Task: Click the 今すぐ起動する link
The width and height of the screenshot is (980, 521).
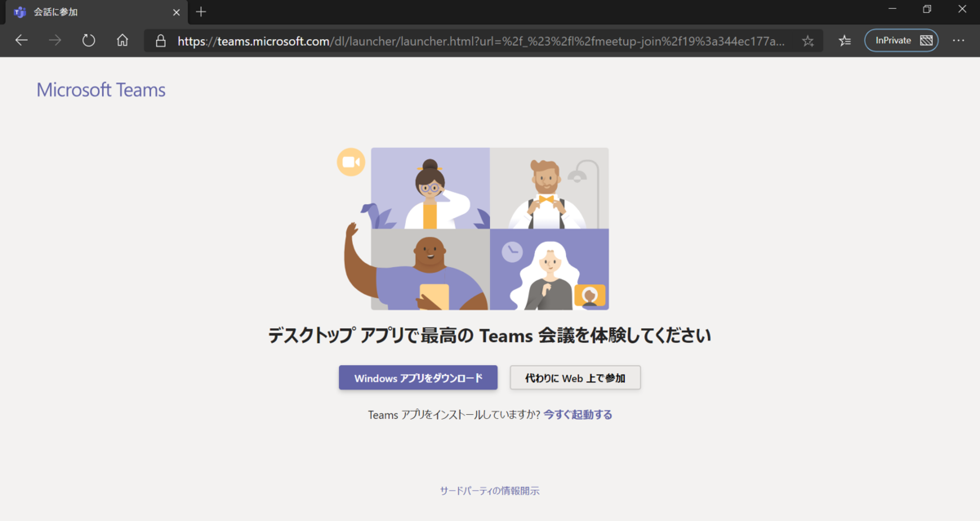Action: coord(578,415)
